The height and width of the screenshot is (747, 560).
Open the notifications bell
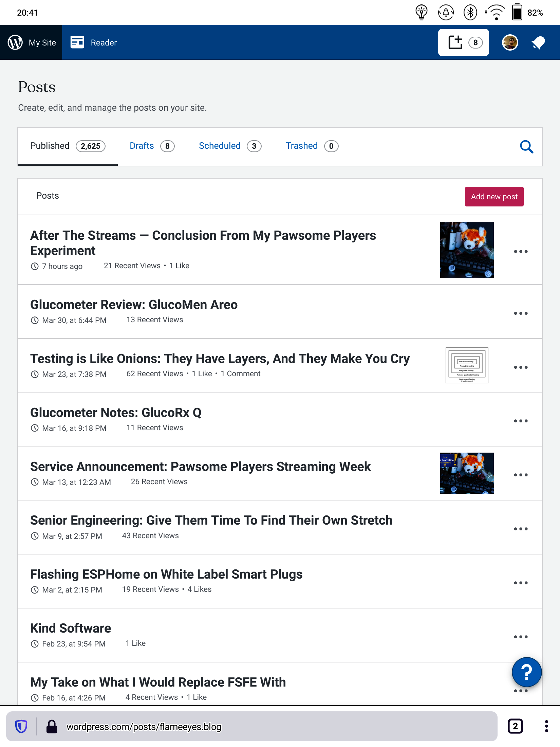[538, 43]
